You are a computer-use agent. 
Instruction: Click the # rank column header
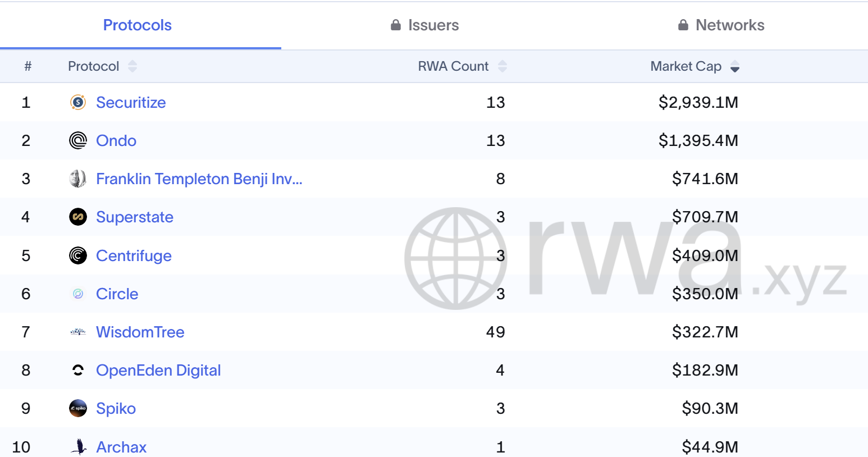click(x=28, y=66)
